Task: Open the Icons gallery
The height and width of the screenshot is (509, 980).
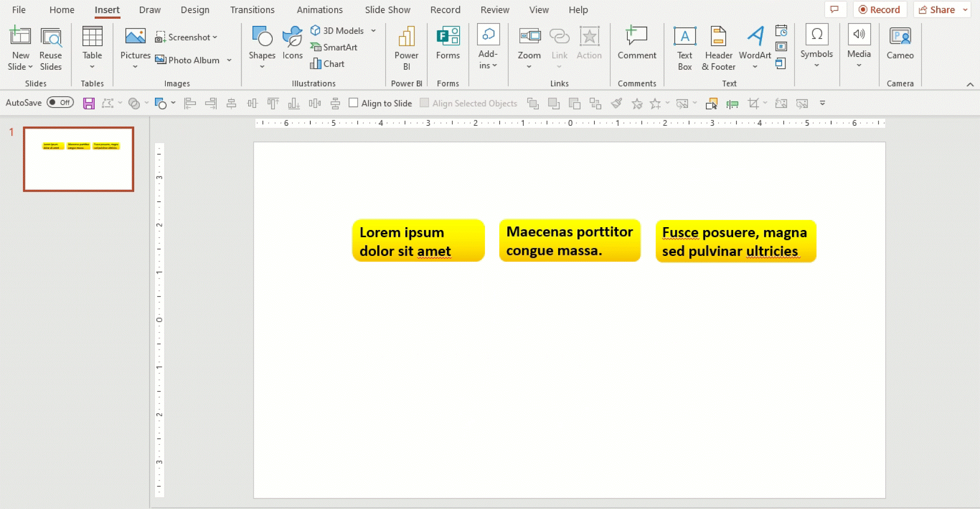Action: pos(292,45)
